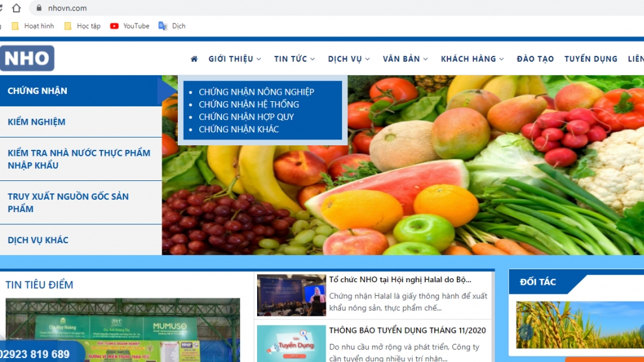Expand the Tin tức dropdown menu
This screenshot has width=644, height=362.
294,59
